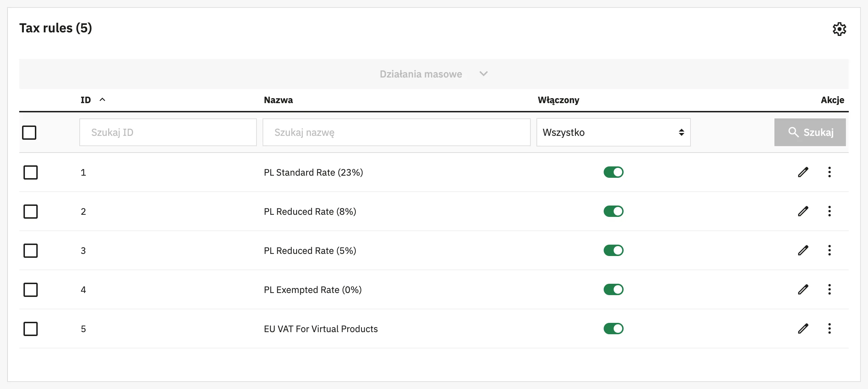
Task: Click the Szukaj nazwę input field
Action: coord(396,132)
